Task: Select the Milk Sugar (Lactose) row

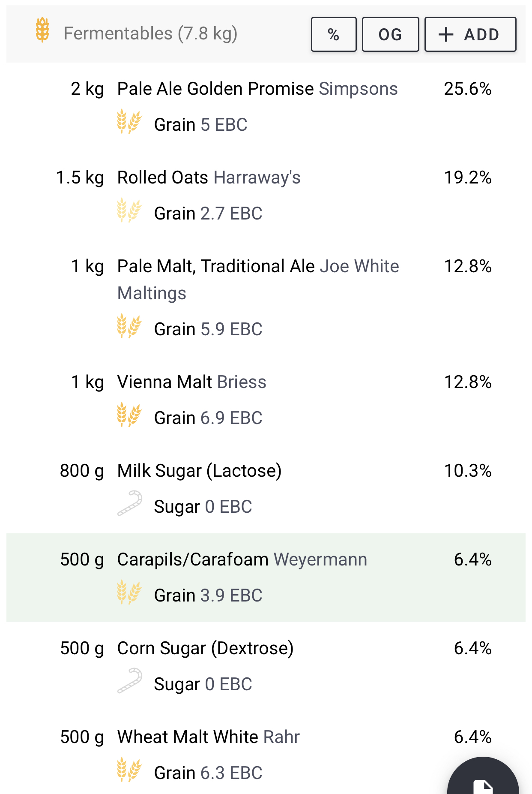Action: click(266, 489)
